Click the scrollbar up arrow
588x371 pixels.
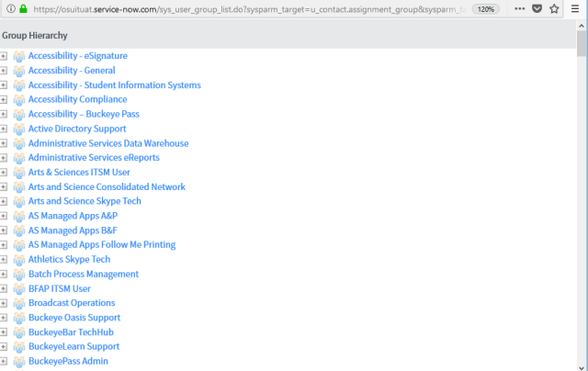582,26
